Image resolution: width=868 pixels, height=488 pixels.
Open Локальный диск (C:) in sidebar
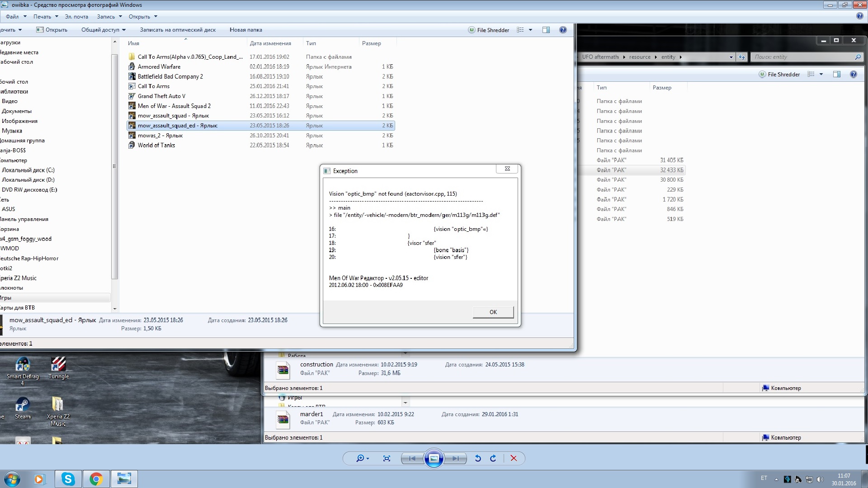point(28,170)
